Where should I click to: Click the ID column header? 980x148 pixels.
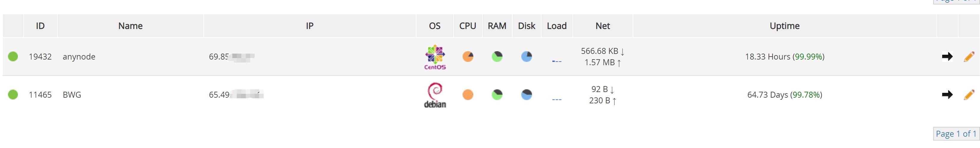(40, 26)
